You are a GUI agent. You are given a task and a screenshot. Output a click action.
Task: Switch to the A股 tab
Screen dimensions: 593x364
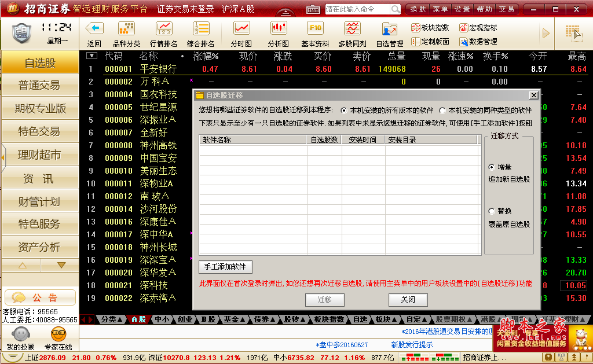click(139, 319)
